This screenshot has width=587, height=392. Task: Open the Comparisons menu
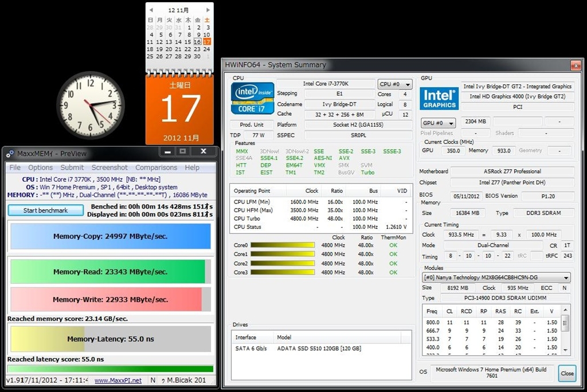coord(156,167)
